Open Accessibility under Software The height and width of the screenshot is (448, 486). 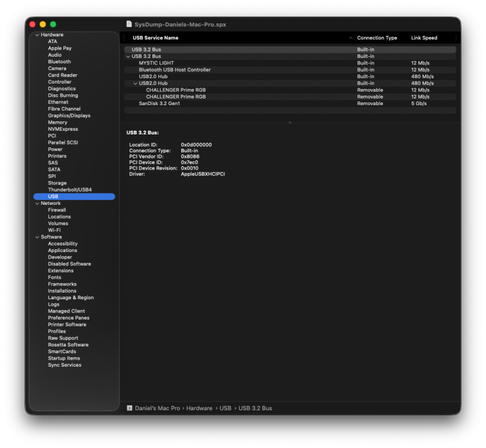[63, 244]
